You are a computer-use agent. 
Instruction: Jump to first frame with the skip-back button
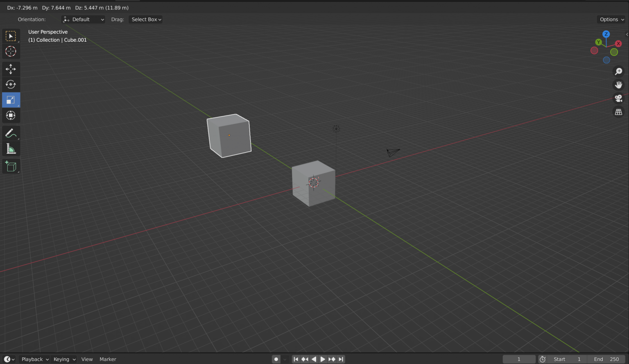pos(296,359)
